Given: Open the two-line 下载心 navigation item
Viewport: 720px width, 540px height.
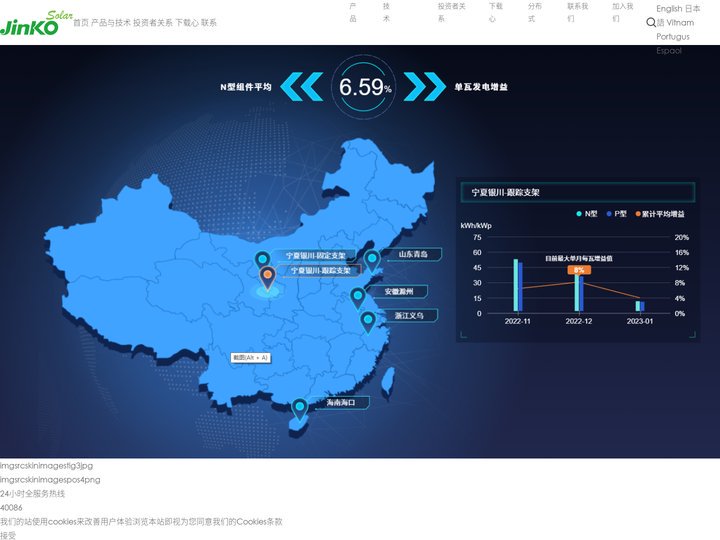Looking at the screenshot, I should coord(495,12).
